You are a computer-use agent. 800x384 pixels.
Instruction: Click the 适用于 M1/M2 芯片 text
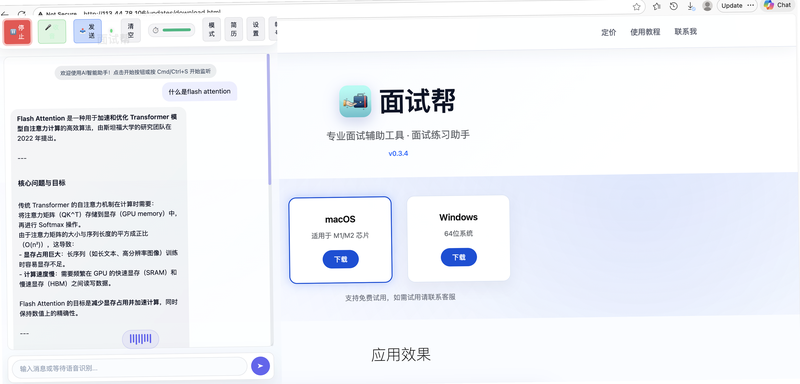point(340,236)
